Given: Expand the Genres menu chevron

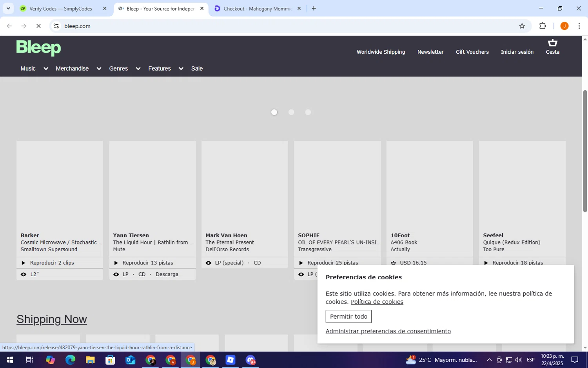Looking at the screenshot, I should pyautogui.click(x=138, y=69).
